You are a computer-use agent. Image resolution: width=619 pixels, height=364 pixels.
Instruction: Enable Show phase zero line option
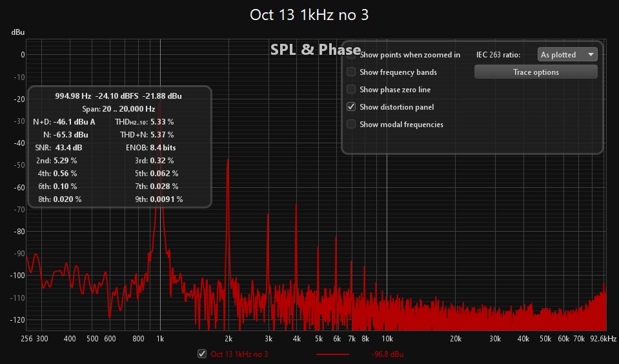pyautogui.click(x=351, y=89)
